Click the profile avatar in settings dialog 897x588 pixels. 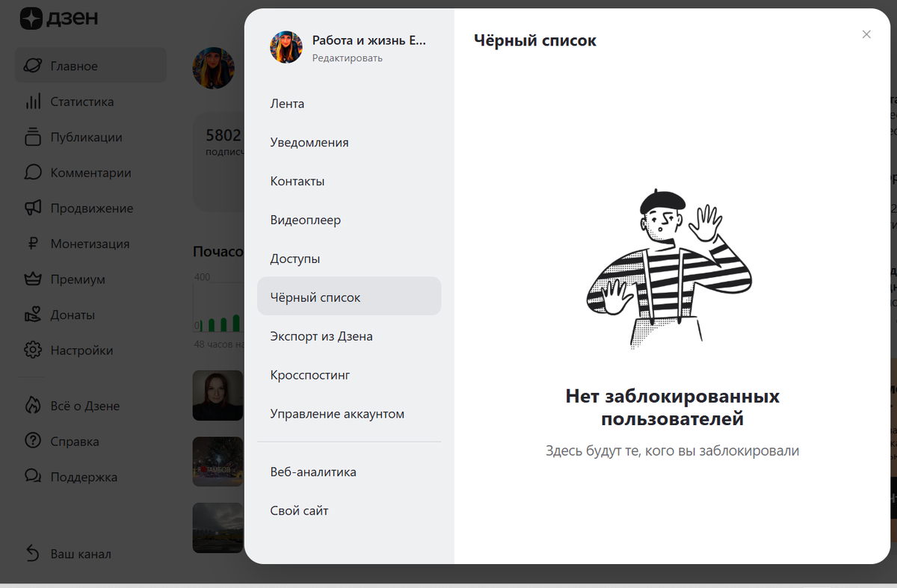[286, 47]
